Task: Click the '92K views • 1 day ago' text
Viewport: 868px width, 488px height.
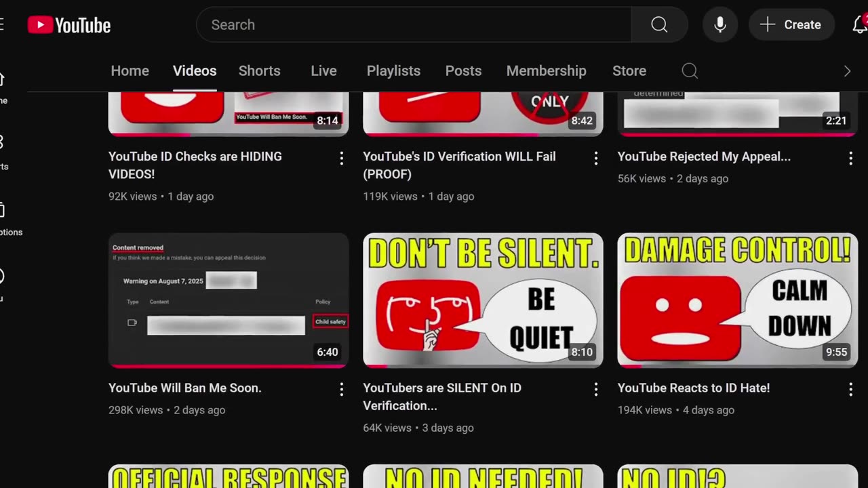Action: point(161,197)
